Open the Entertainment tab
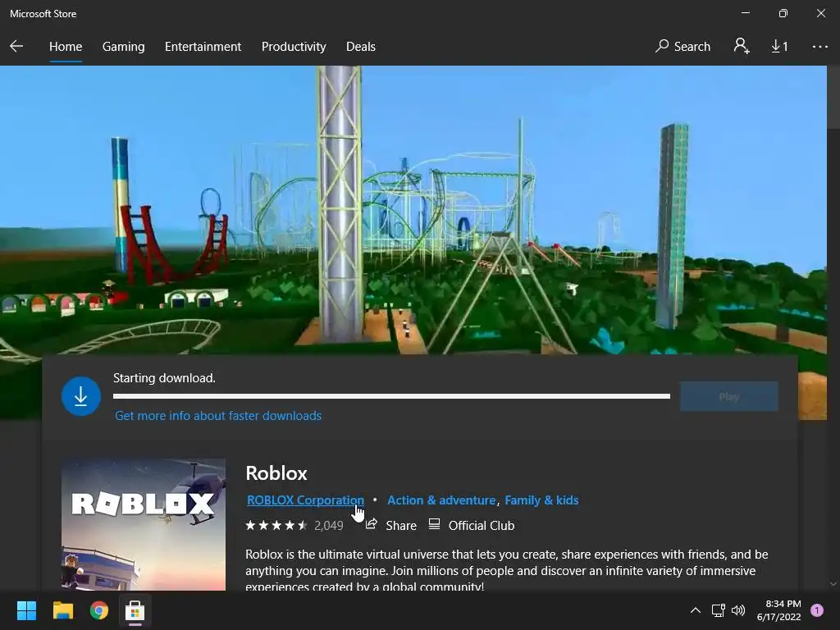This screenshot has height=630, width=840. tap(203, 47)
